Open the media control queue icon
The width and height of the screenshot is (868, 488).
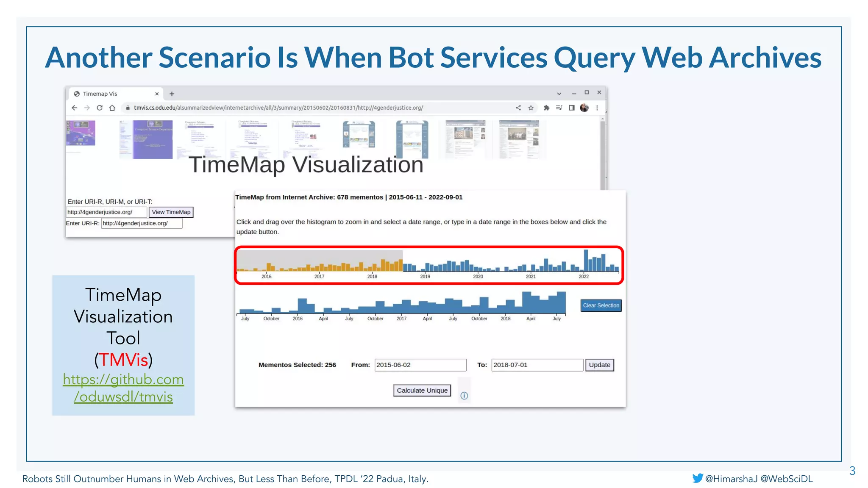(x=559, y=108)
